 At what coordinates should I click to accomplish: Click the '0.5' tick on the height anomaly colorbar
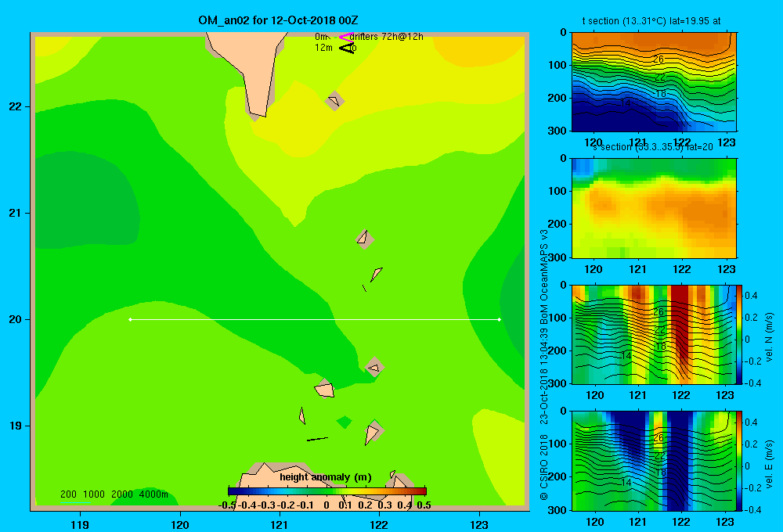pos(424,505)
